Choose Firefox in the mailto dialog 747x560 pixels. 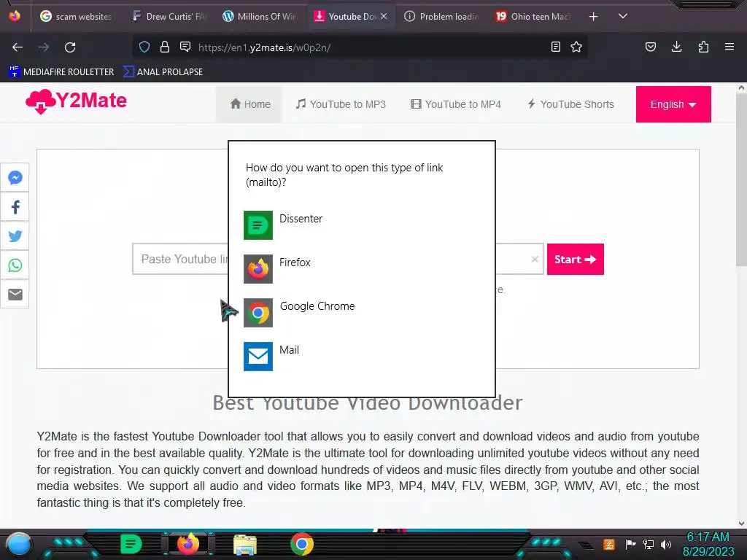coord(361,268)
